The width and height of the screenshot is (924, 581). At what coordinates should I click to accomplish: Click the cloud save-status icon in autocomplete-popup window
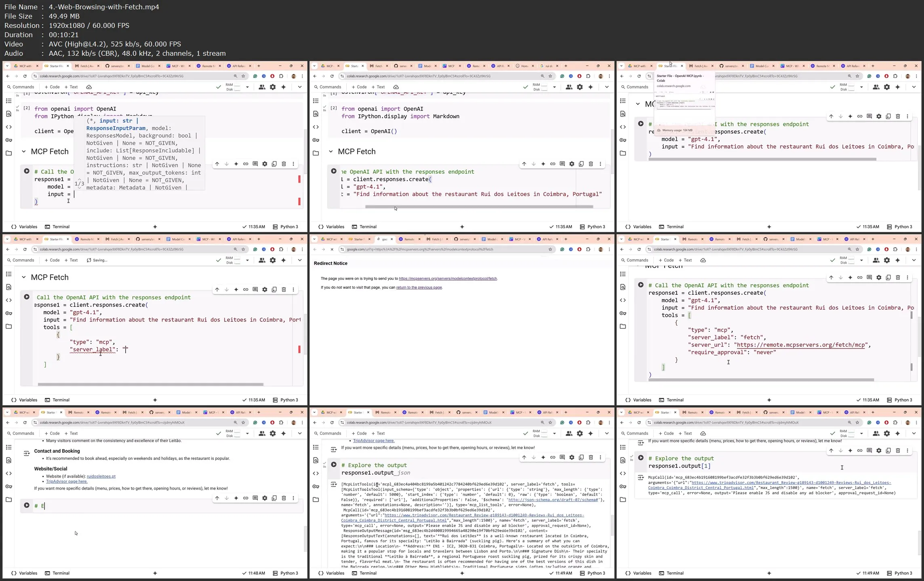89,87
